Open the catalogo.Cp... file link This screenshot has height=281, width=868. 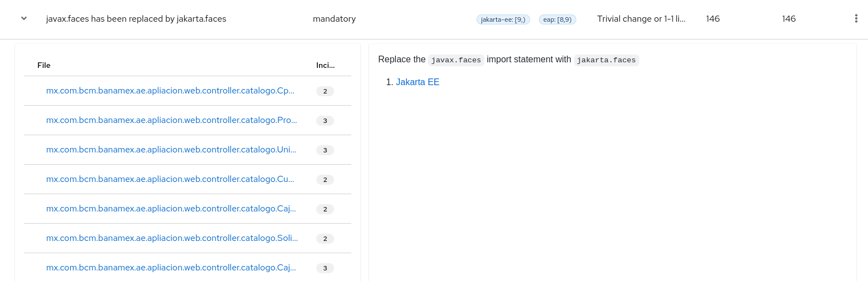tap(170, 90)
